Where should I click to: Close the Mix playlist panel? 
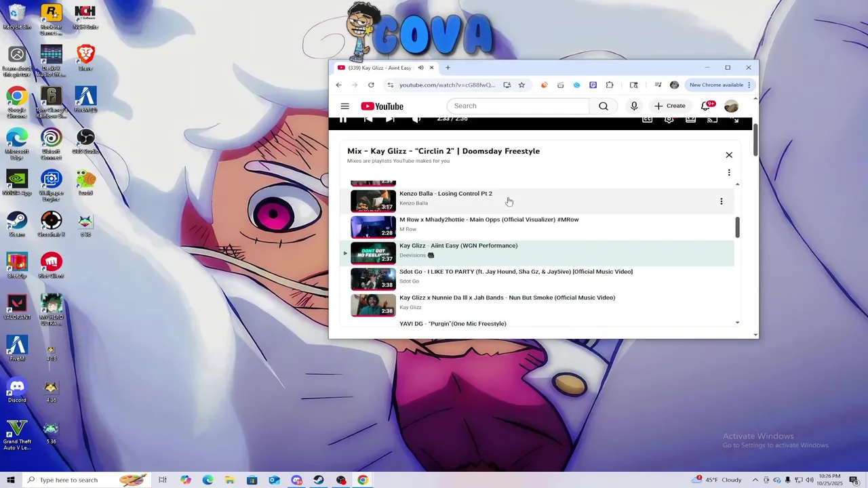(729, 155)
